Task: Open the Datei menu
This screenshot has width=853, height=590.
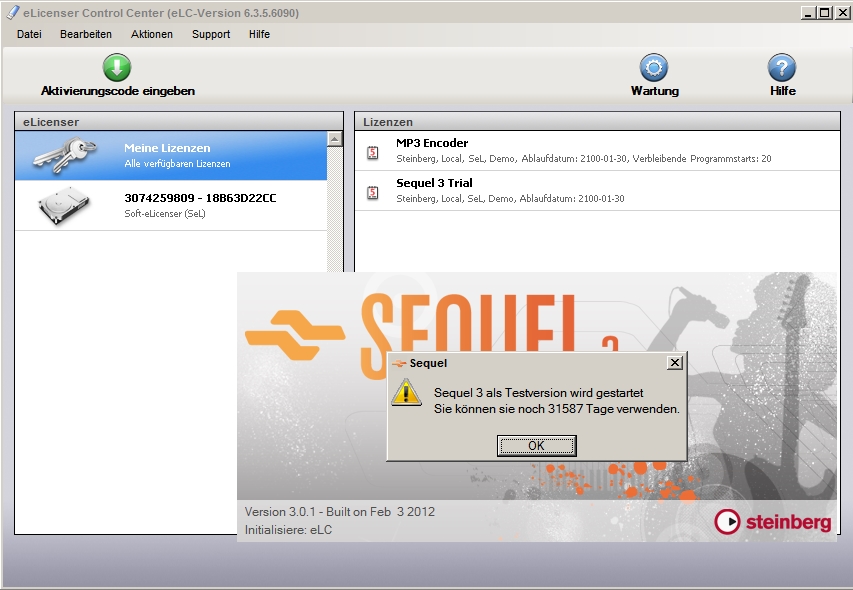Action: point(29,34)
